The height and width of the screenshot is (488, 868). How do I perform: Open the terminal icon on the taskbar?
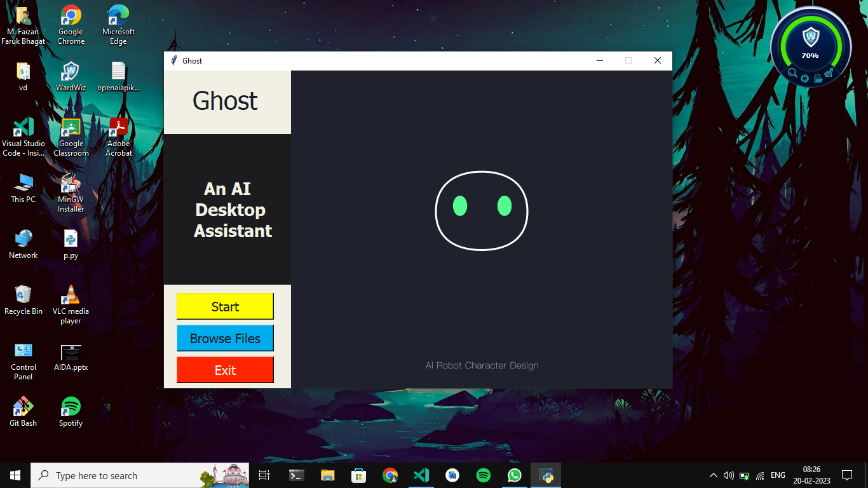(x=296, y=475)
